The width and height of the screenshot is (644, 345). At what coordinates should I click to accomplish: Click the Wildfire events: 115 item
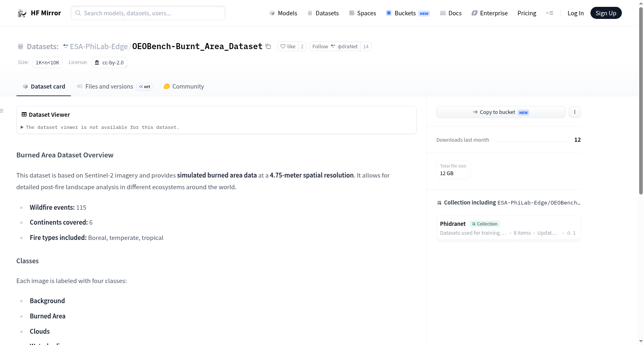tap(58, 207)
